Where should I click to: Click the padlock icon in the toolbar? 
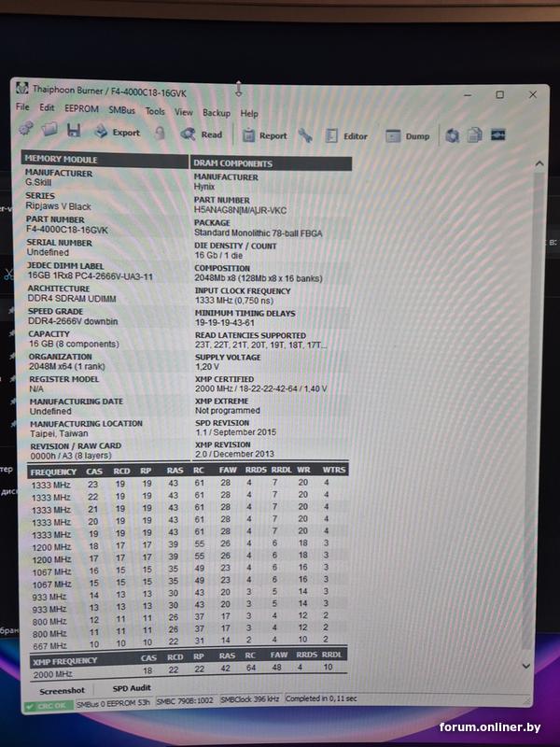point(160,133)
